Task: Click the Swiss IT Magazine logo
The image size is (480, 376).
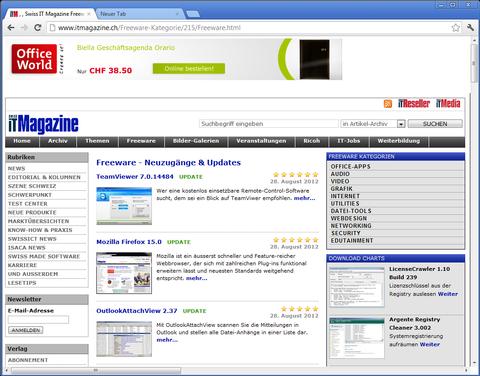Action: coord(43,124)
